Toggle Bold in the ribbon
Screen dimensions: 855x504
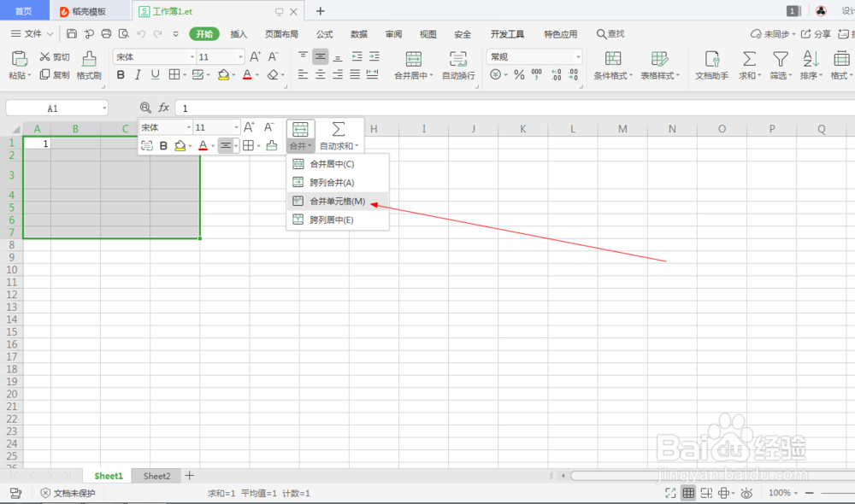point(121,74)
